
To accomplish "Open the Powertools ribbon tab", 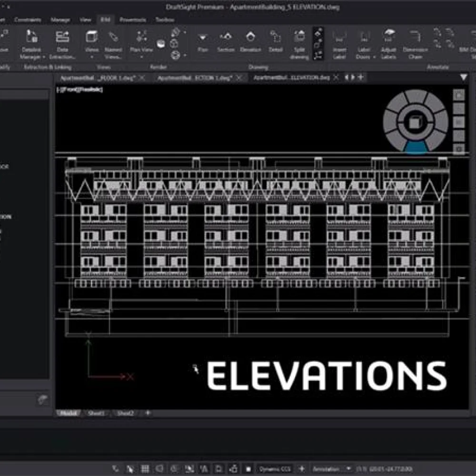I will click(133, 20).
